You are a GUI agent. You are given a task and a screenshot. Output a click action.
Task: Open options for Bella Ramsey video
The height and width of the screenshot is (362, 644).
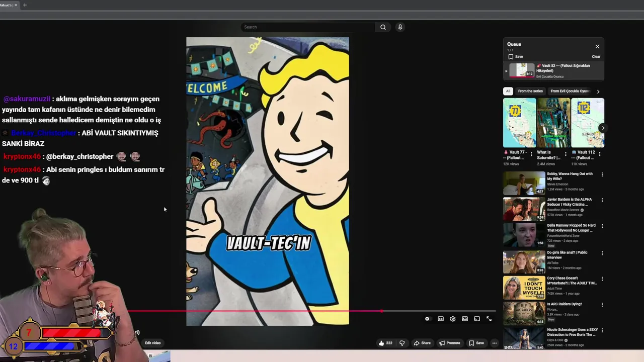602,226
